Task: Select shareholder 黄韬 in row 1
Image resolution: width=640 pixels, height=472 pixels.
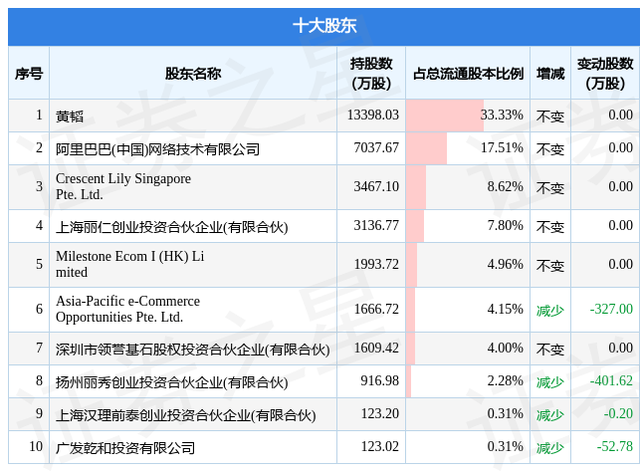Action: tap(70, 116)
